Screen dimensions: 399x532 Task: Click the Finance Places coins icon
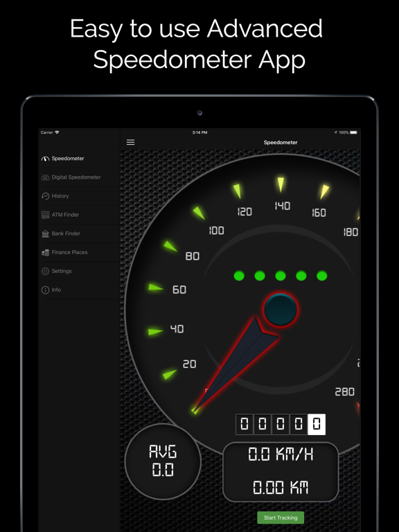(x=45, y=252)
